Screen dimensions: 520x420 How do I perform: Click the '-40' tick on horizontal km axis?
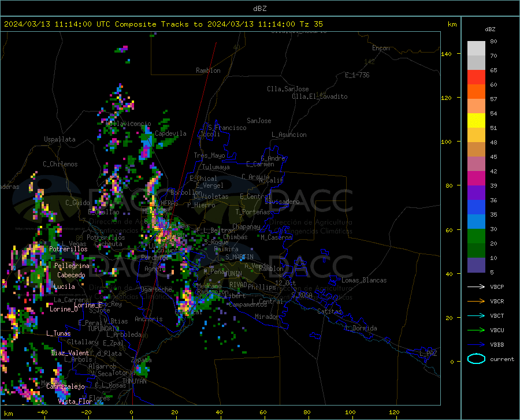(x=42, y=412)
